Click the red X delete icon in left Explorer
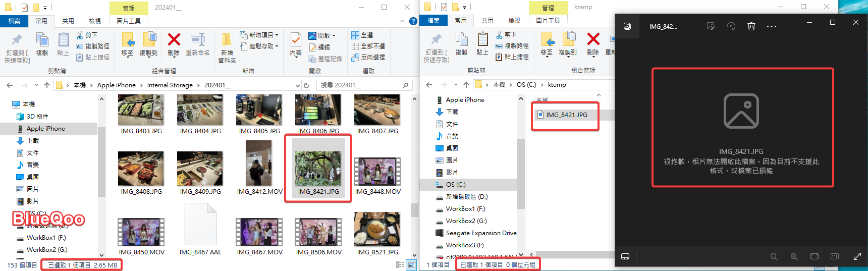Image resolution: width=868 pixels, height=271 pixels. pos(174,40)
